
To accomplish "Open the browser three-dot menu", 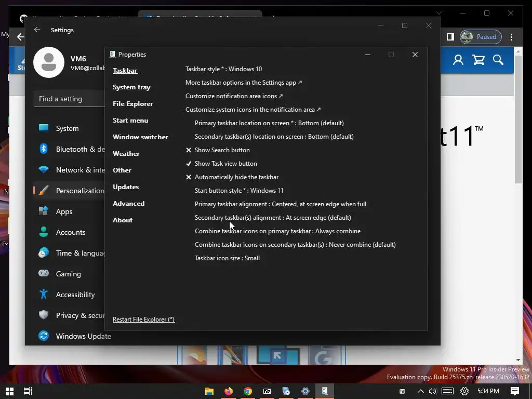I will (x=512, y=37).
